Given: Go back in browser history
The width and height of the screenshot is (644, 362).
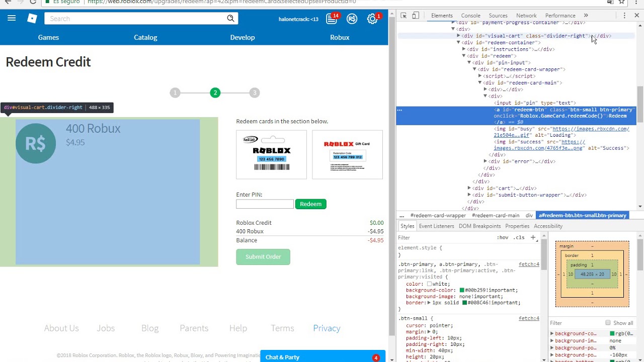Looking at the screenshot, I should pyautogui.click(x=8, y=2).
